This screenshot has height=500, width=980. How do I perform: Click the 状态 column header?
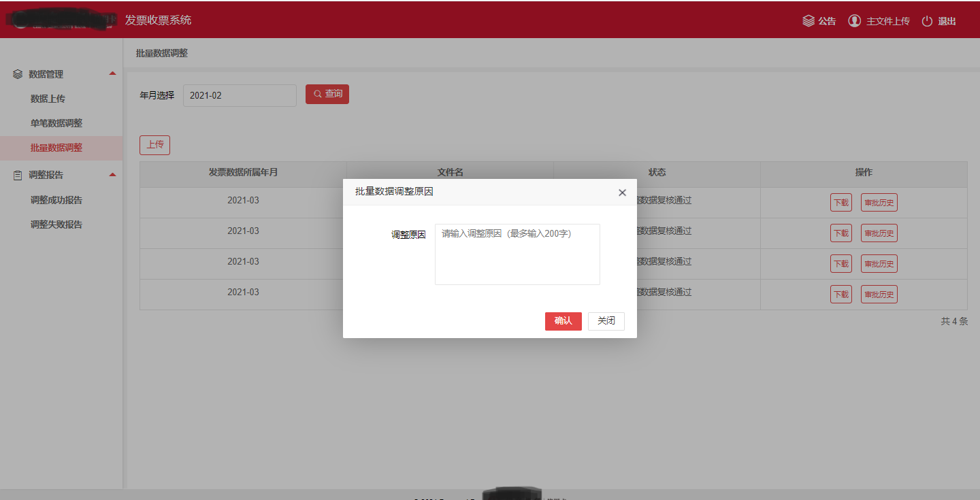(657, 173)
